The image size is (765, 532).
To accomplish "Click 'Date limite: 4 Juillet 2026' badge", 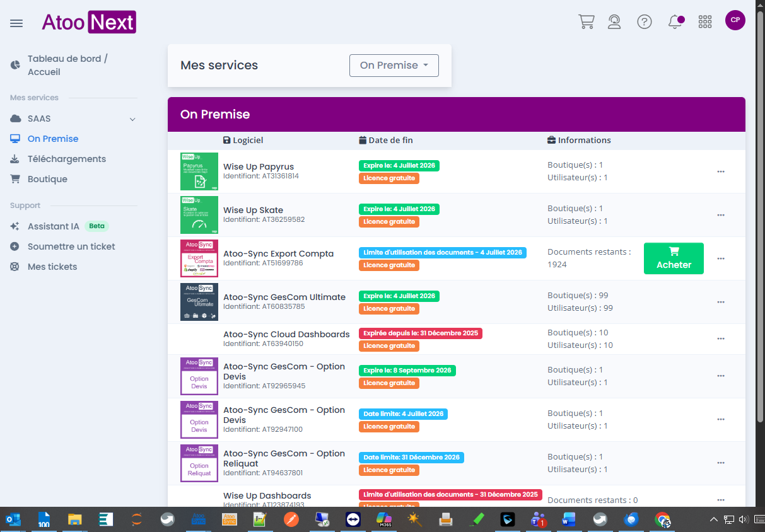I will tap(403, 414).
